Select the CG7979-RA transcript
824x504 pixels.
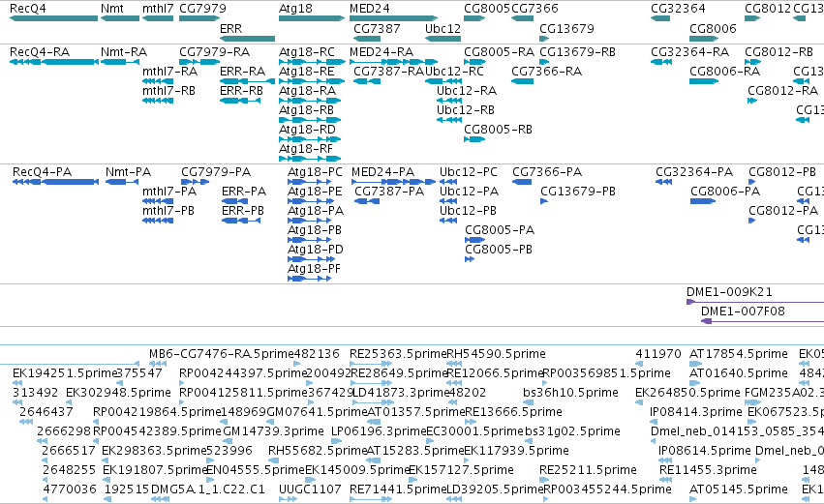[199, 62]
